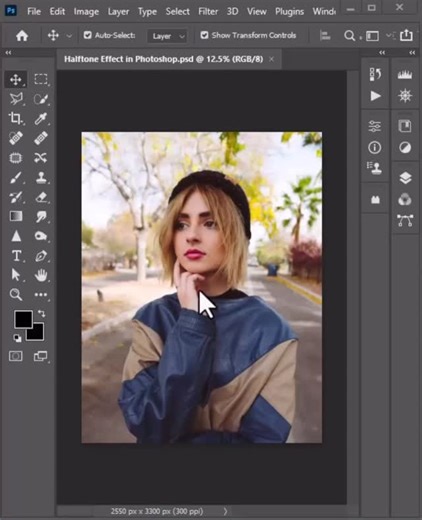This screenshot has height=520, width=422.
Task: Swap foreground and background colors
Action: [41, 313]
